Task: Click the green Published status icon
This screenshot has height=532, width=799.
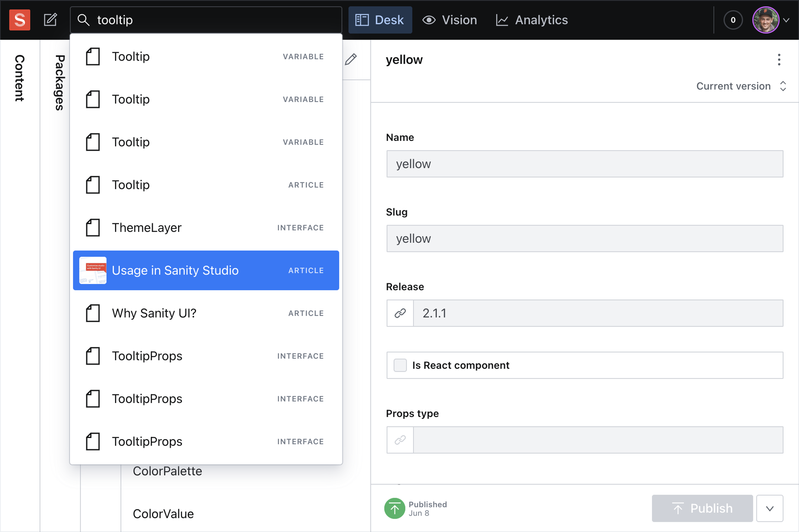Action: point(395,508)
